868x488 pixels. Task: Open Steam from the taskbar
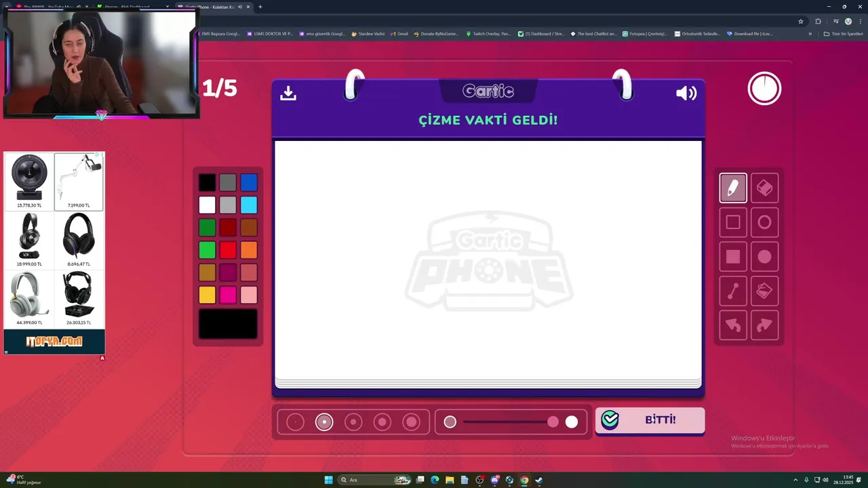539,480
